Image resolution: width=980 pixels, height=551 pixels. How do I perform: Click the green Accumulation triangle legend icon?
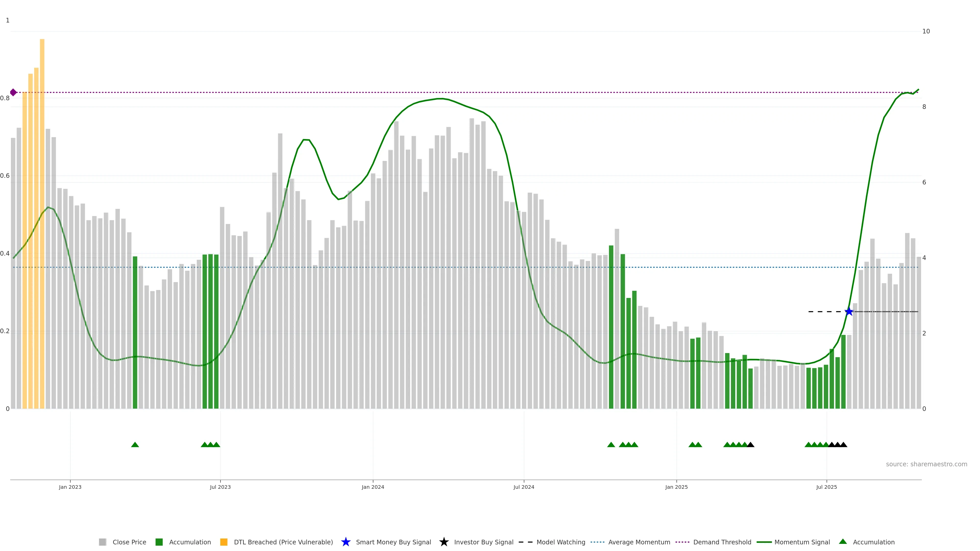[x=843, y=542]
